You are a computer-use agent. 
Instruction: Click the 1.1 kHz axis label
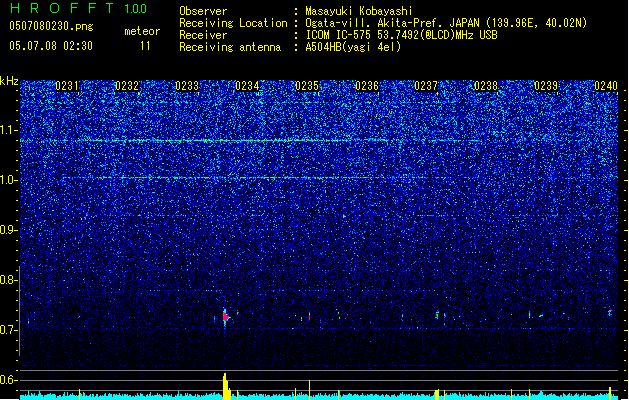click(9, 130)
